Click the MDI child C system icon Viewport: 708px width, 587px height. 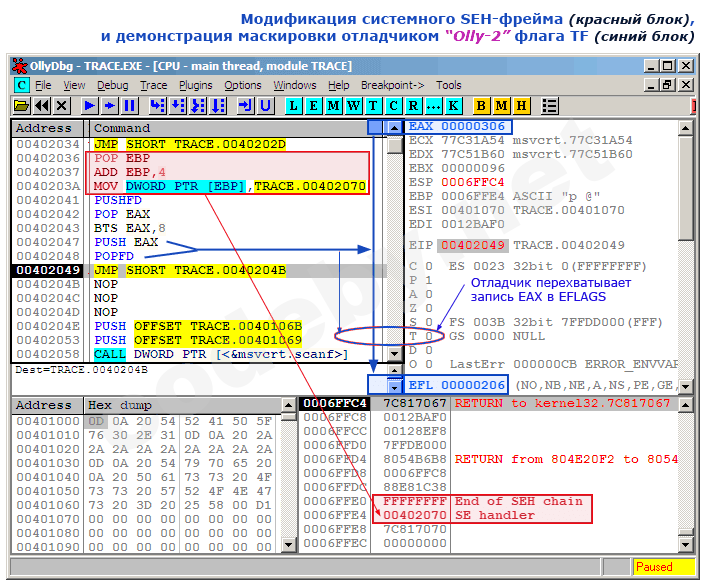[x=21, y=85]
